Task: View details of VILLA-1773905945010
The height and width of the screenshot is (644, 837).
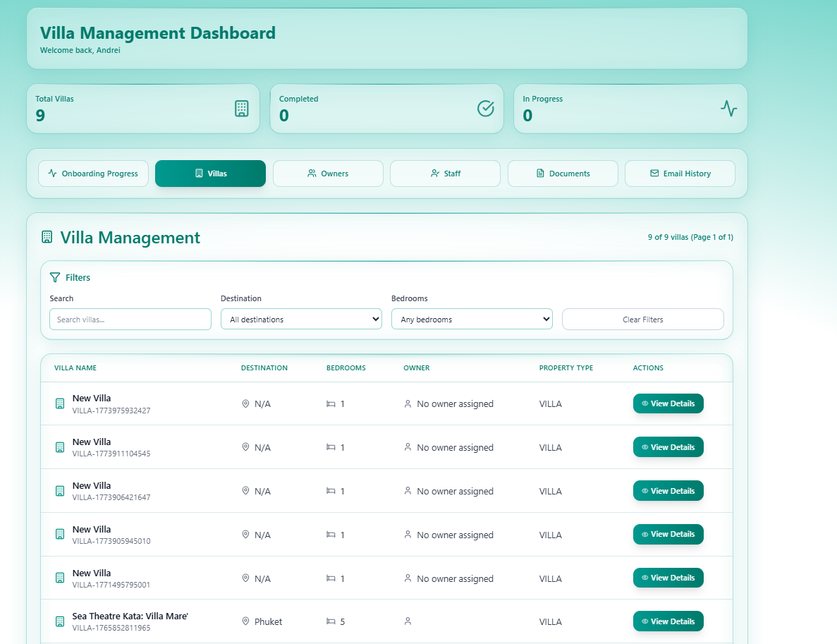Action: click(668, 534)
